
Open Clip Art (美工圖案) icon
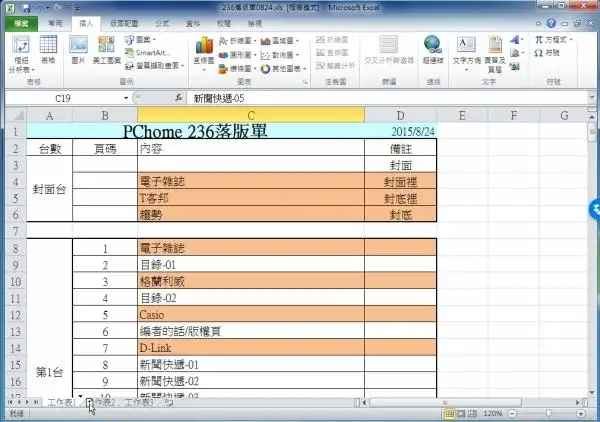[x=106, y=50]
